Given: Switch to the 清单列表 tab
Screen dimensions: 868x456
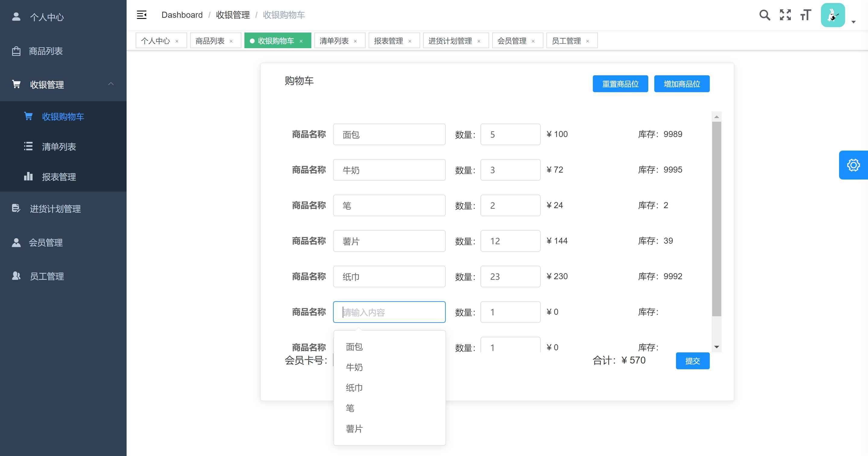Looking at the screenshot, I should 334,40.
